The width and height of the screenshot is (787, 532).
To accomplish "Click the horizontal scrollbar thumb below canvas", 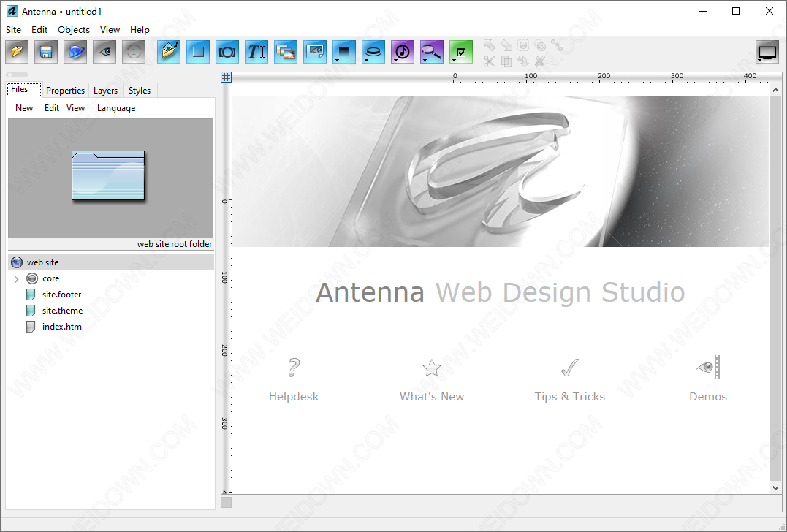I will 227,502.
